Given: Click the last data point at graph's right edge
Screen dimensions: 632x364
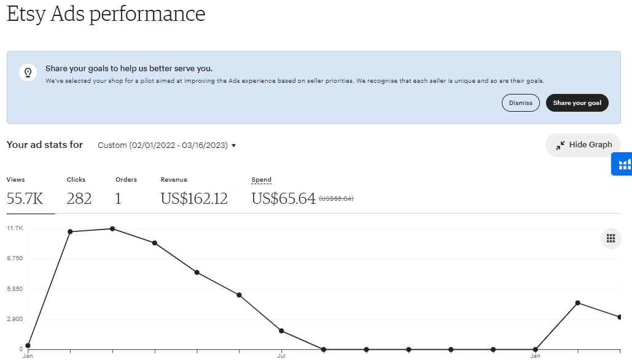Looking at the screenshot, I should 620,317.
